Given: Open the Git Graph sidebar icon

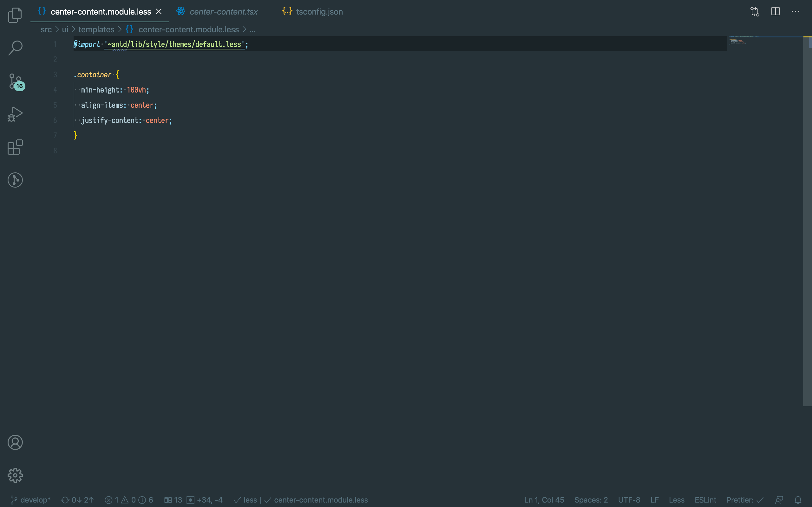Looking at the screenshot, I should 15,180.
